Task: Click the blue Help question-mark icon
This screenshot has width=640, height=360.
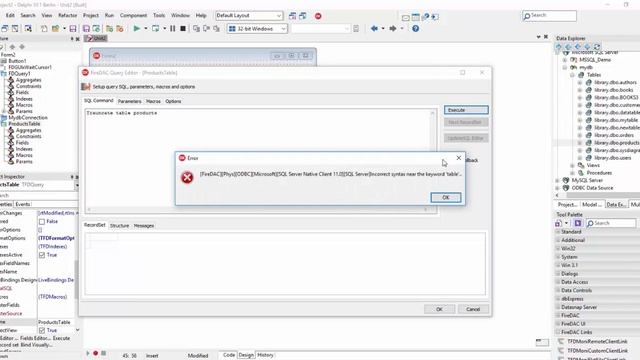Action: point(416,29)
